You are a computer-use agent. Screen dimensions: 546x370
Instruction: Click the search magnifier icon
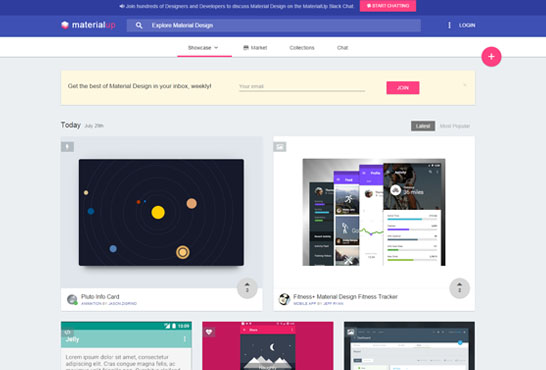coord(139,25)
